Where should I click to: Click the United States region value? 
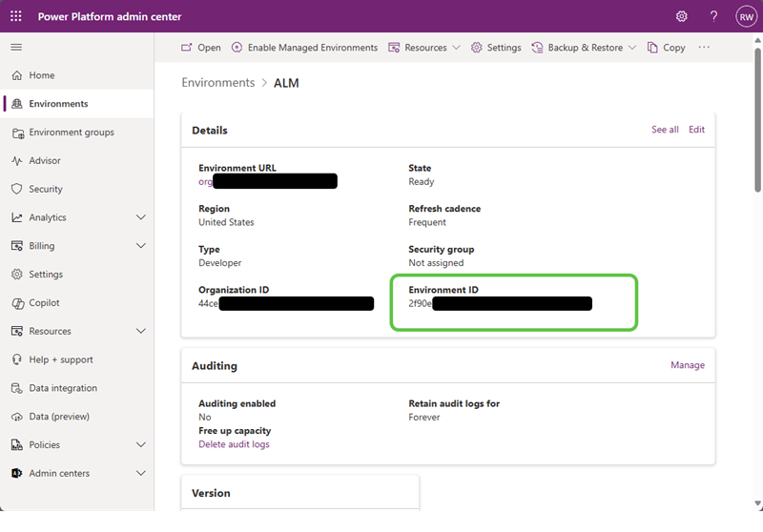click(226, 222)
